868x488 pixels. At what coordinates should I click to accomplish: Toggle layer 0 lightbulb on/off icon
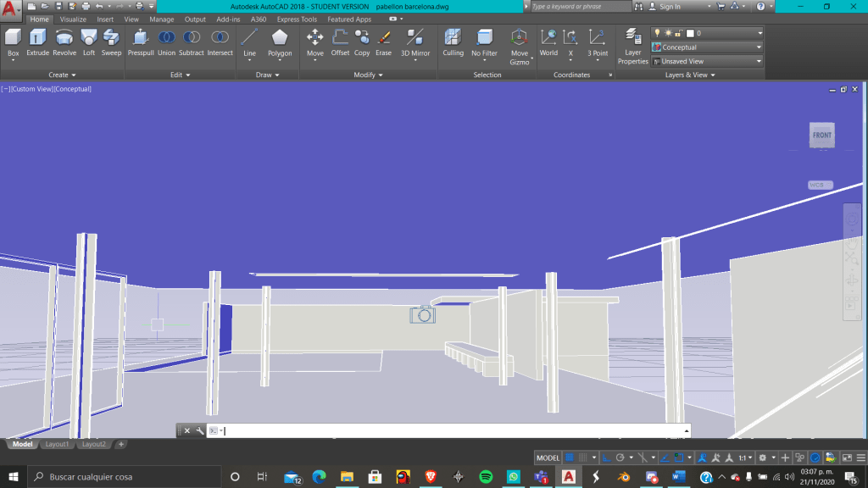click(656, 33)
